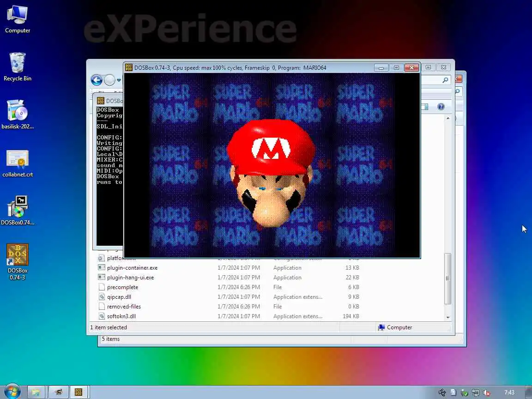Click the DOSBox console text output
The image size is (532, 399).
[x=109, y=146]
